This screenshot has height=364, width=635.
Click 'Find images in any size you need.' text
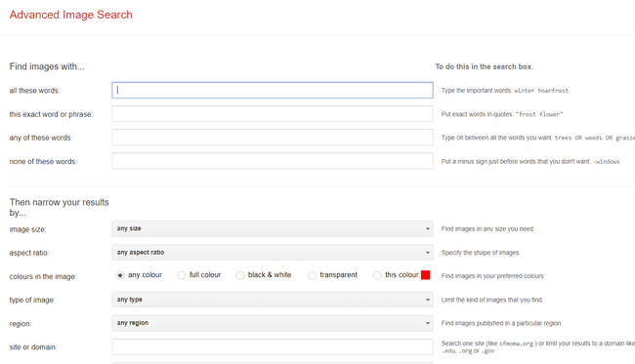click(488, 229)
